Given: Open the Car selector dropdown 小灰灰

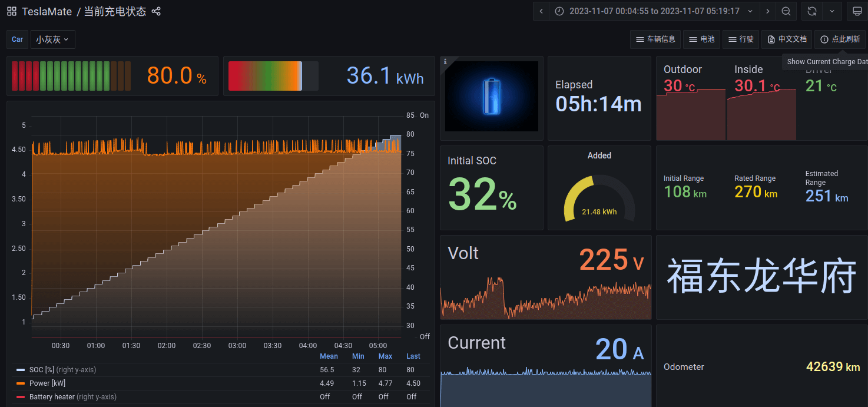Looking at the screenshot, I should click(x=52, y=39).
